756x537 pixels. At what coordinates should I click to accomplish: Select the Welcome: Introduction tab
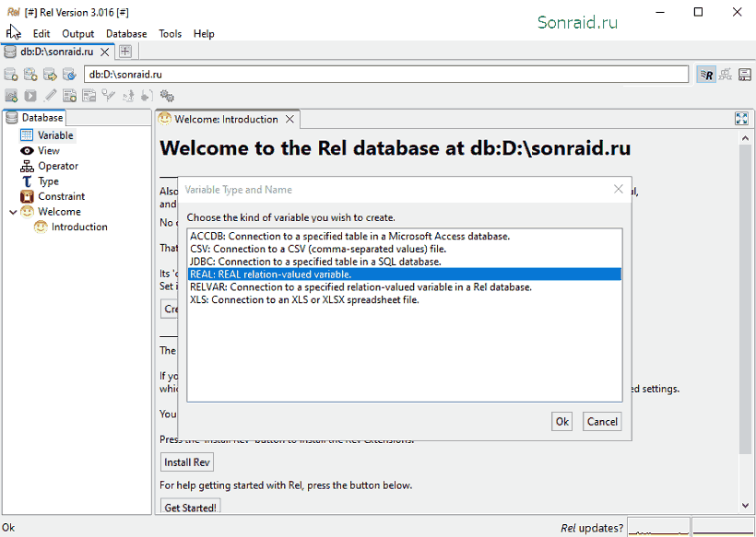[226, 119]
